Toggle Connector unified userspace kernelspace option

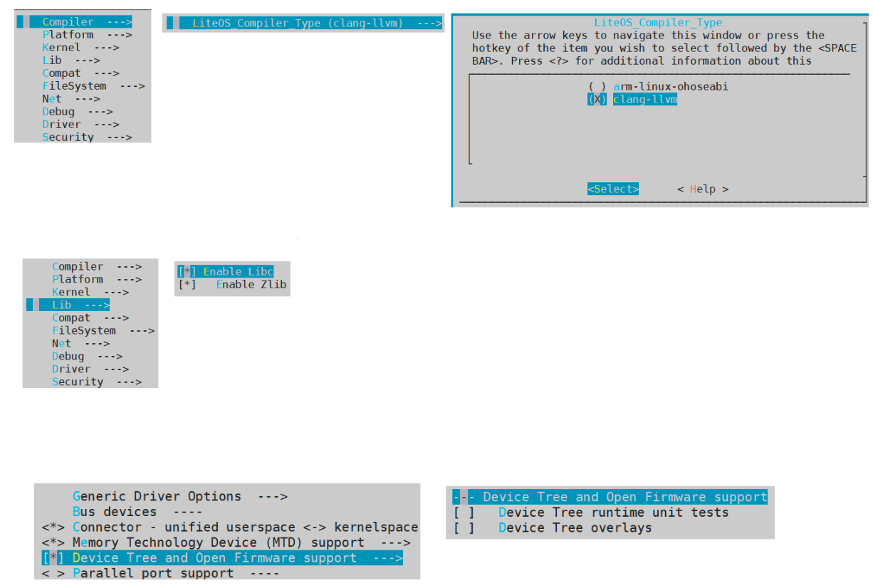click(x=230, y=527)
